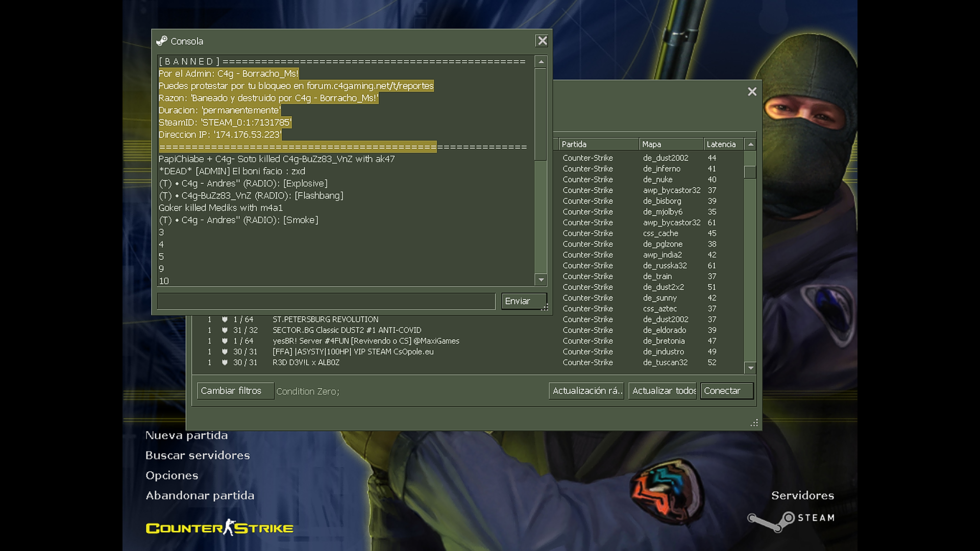This screenshot has height=551, width=980.
Task: Sort servers by Partida column
Action: click(599, 144)
